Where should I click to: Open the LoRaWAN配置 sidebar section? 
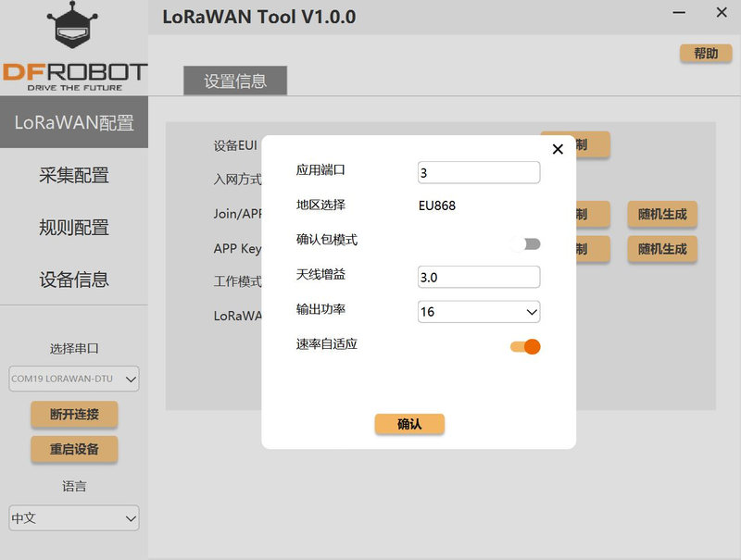pyautogui.click(x=74, y=123)
